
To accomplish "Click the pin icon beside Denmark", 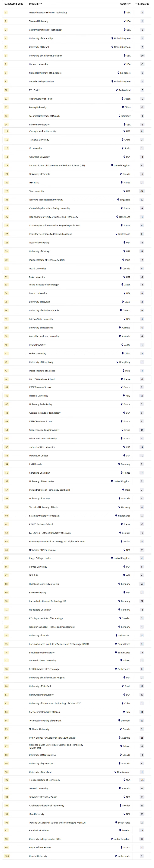I will click(119, 720).
